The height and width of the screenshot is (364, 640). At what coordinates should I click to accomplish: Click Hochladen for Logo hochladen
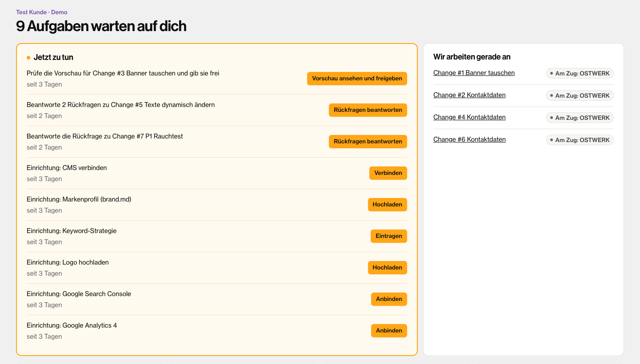click(387, 268)
